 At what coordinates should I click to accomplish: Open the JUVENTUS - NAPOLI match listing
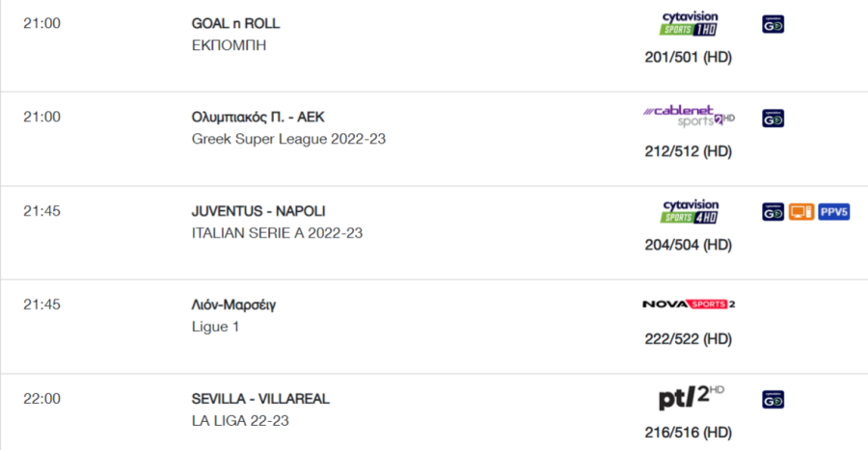(258, 211)
